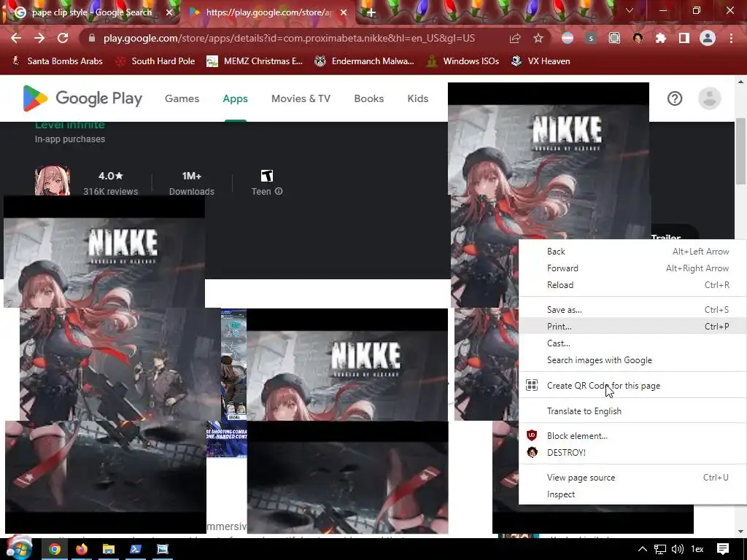Open the Apps section of Google Play
The width and height of the screenshot is (747, 560).
tap(236, 98)
